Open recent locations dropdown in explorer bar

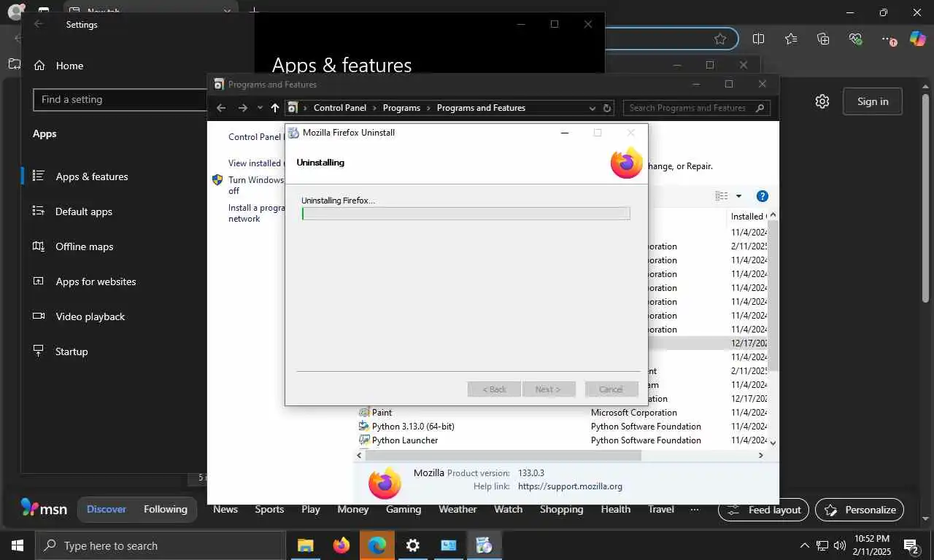point(260,108)
